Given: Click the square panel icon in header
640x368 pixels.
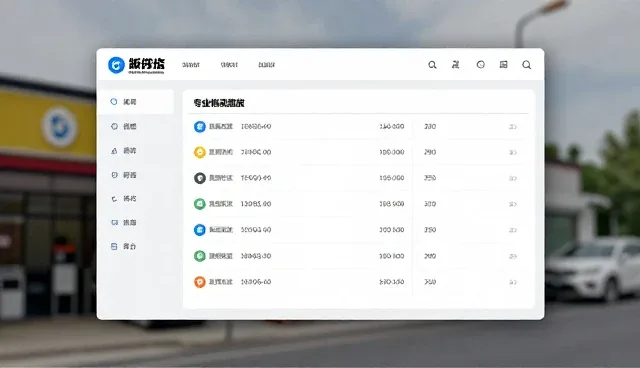Looking at the screenshot, I should click(x=504, y=64).
